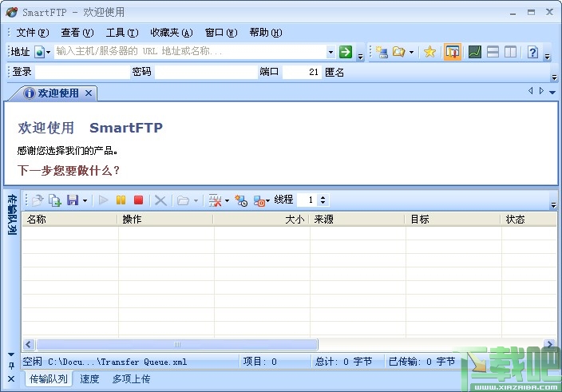Click the green Connect arrow button

pos(346,52)
